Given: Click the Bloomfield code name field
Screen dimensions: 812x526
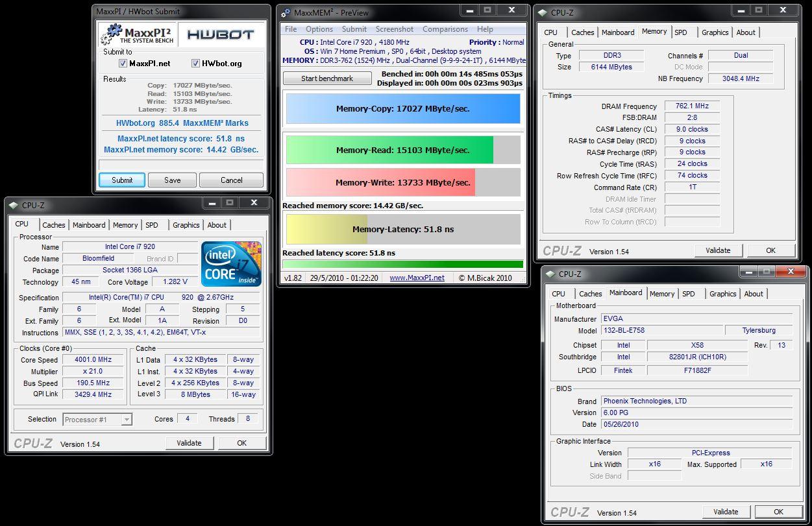Looking at the screenshot, I should 99,258.
